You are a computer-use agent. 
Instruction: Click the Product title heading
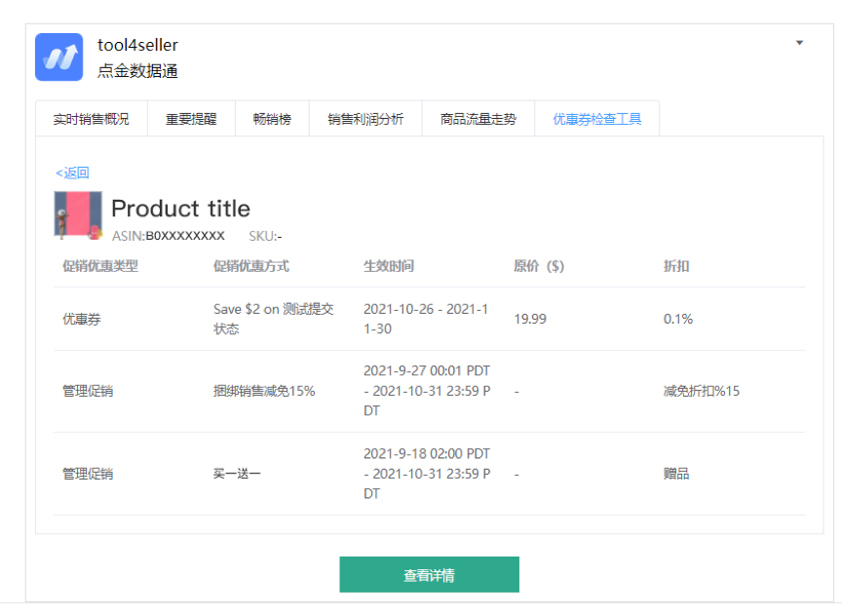coord(180,209)
